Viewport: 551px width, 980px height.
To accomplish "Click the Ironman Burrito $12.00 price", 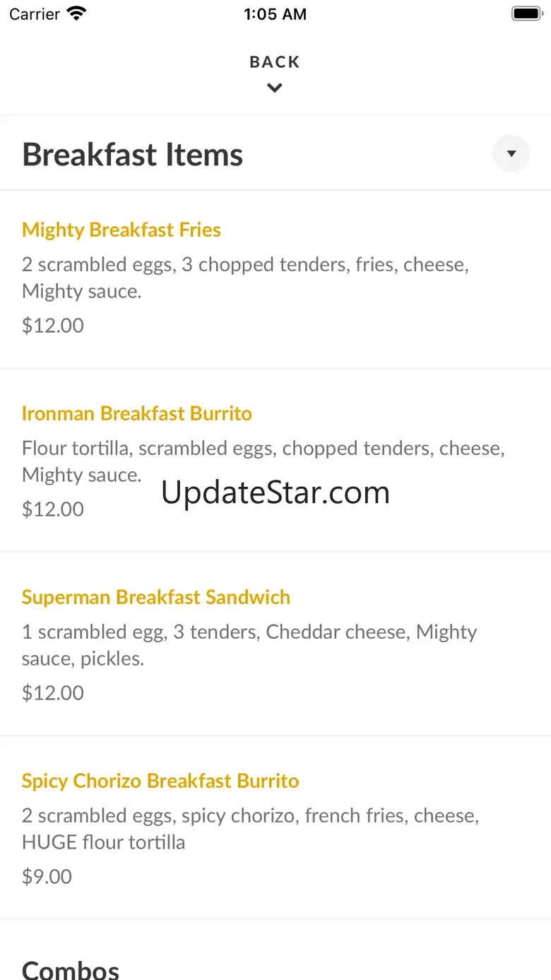I will coord(53,509).
